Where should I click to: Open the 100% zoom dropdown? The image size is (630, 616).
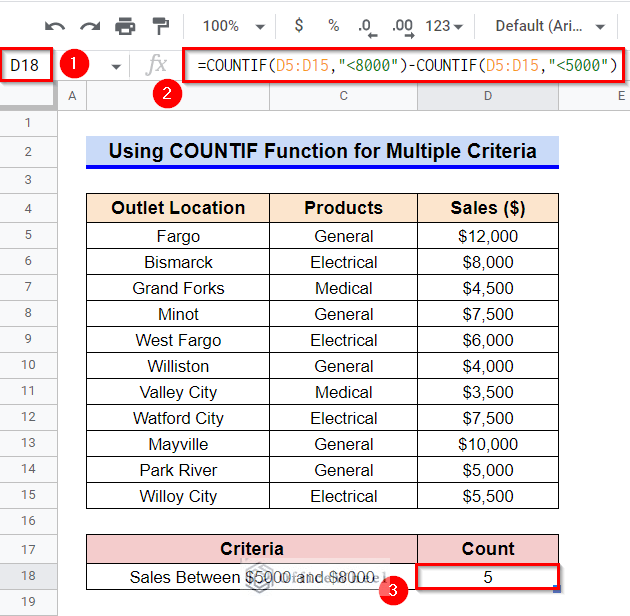[233, 27]
